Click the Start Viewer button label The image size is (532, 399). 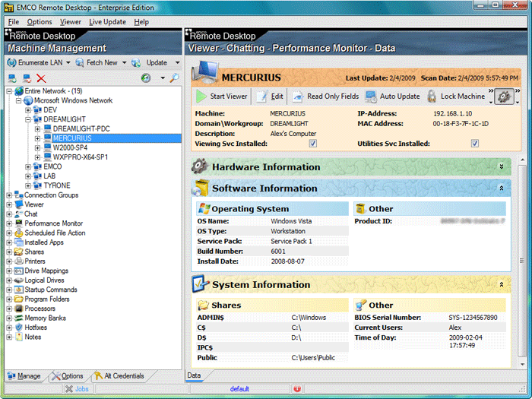coord(229,97)
